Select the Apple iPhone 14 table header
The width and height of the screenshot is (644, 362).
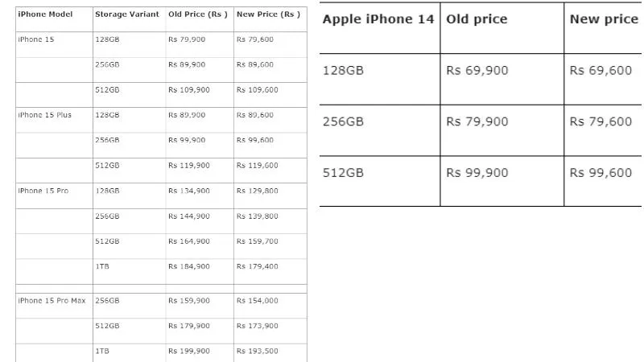point(378,19)
